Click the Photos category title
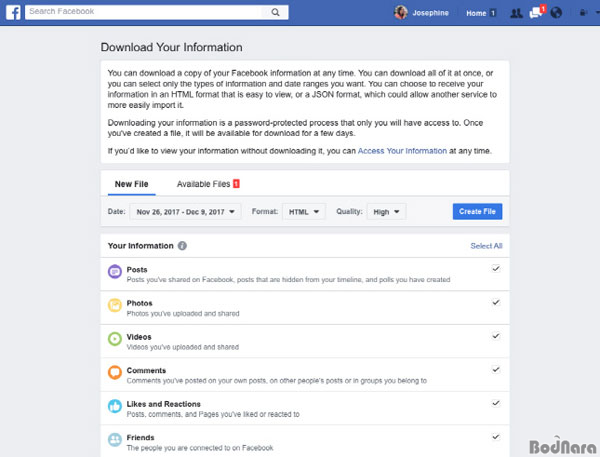 point(139,303)
